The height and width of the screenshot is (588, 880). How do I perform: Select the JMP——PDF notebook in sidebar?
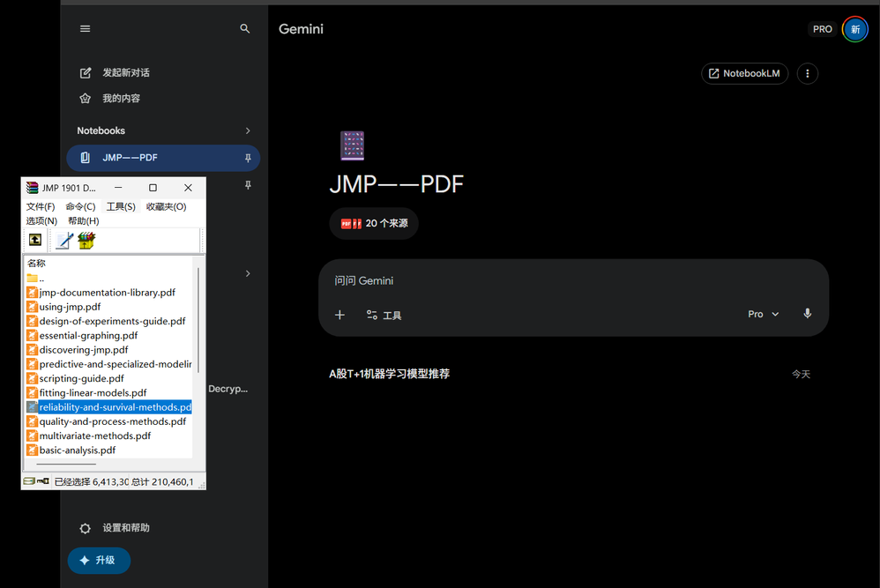[163, 158]
